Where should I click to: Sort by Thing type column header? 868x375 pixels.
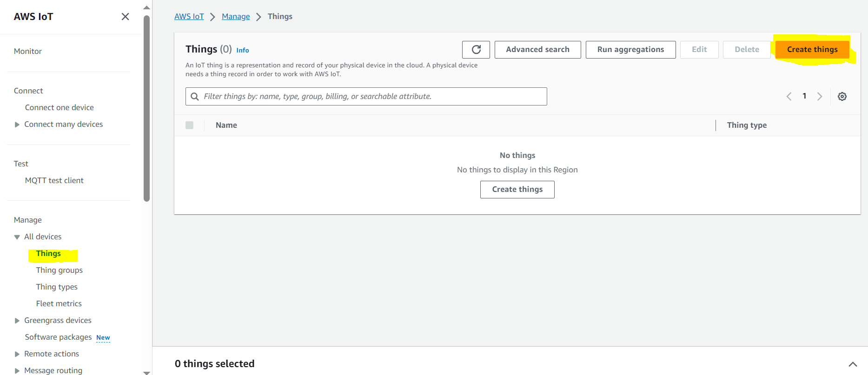(747, 125)
